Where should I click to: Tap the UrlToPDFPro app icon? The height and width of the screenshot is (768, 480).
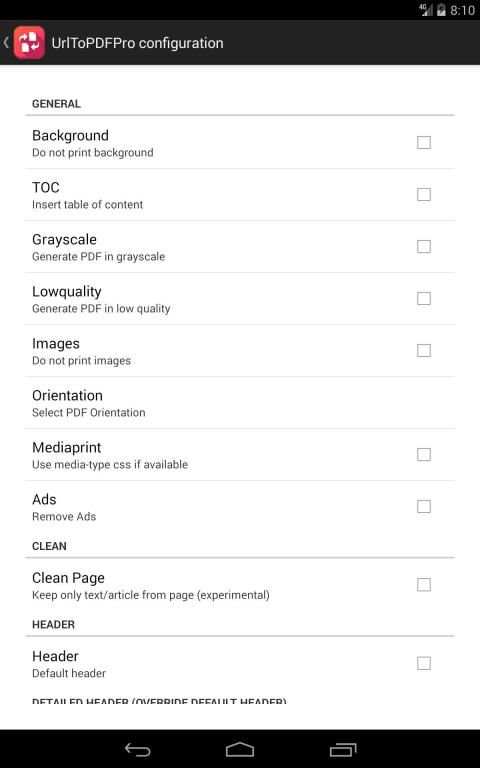point(29,43)
